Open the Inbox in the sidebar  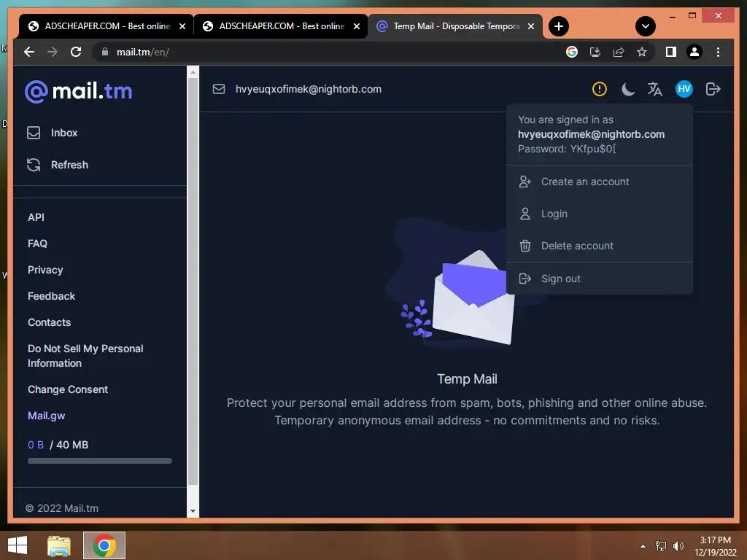(x=53, y=133)
